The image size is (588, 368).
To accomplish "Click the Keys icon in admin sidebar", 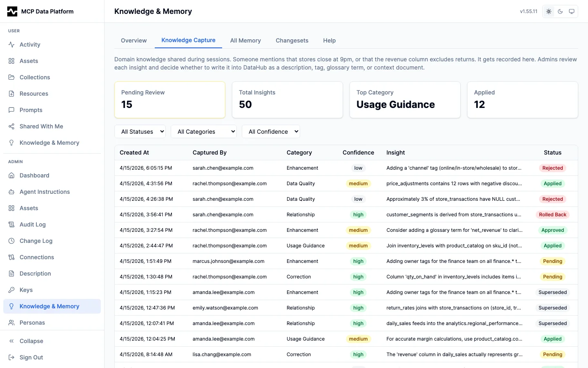I will pyautogui.click(x=11, y=290).
